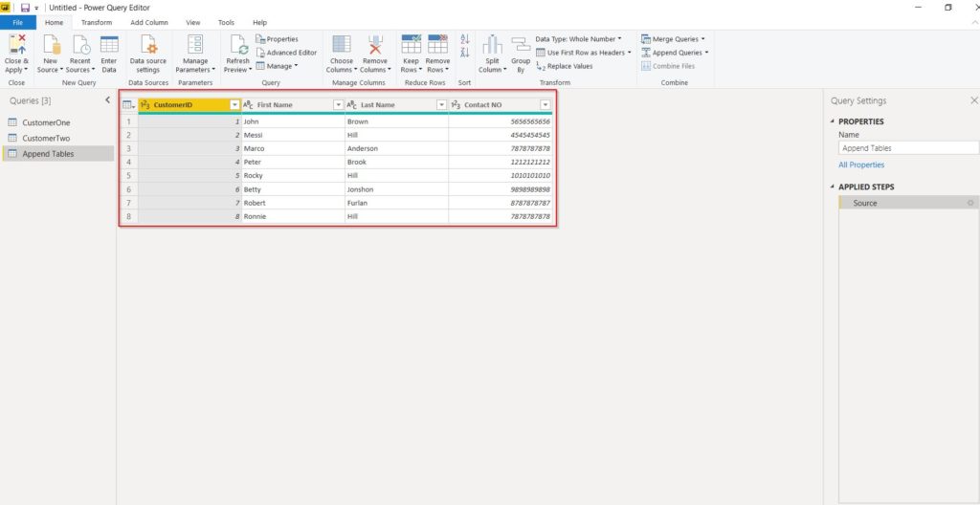Viewport: 980px width, 505px height.
Task: Open the First Name column filter dropdown
Action: coord(338,105)
